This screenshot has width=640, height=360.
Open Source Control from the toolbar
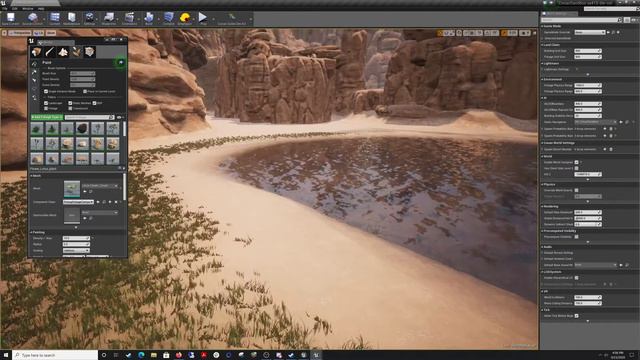coord(32,18)
